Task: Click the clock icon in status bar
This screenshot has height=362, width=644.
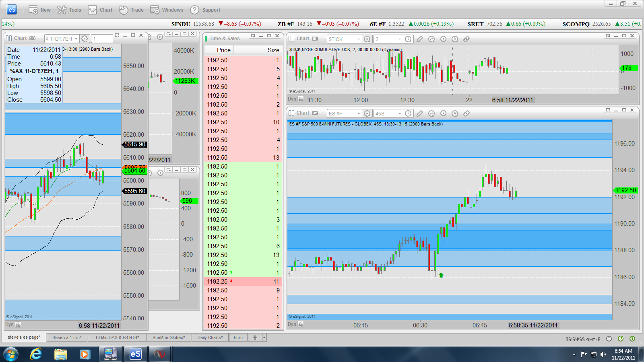Action: pyautogui.click(x=609, y=339)
